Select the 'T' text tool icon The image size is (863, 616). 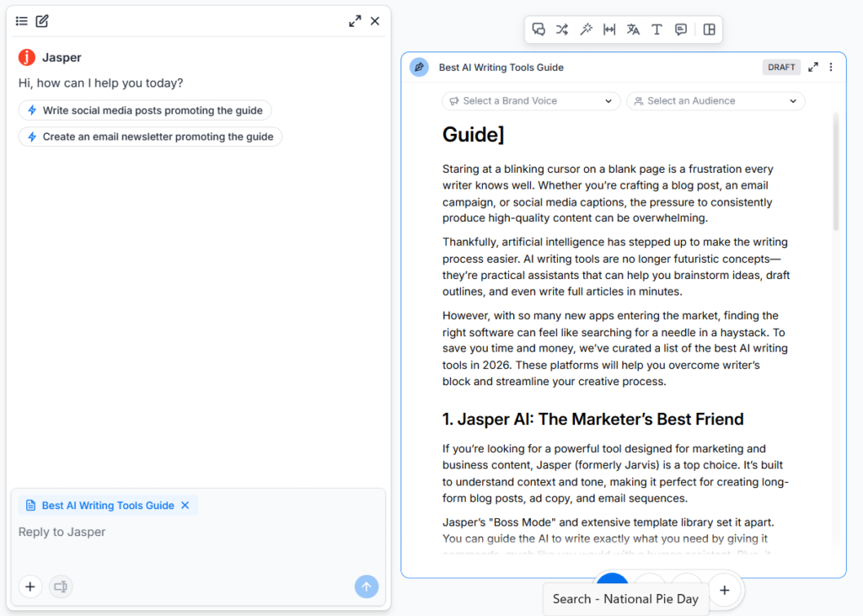(657, 29)
